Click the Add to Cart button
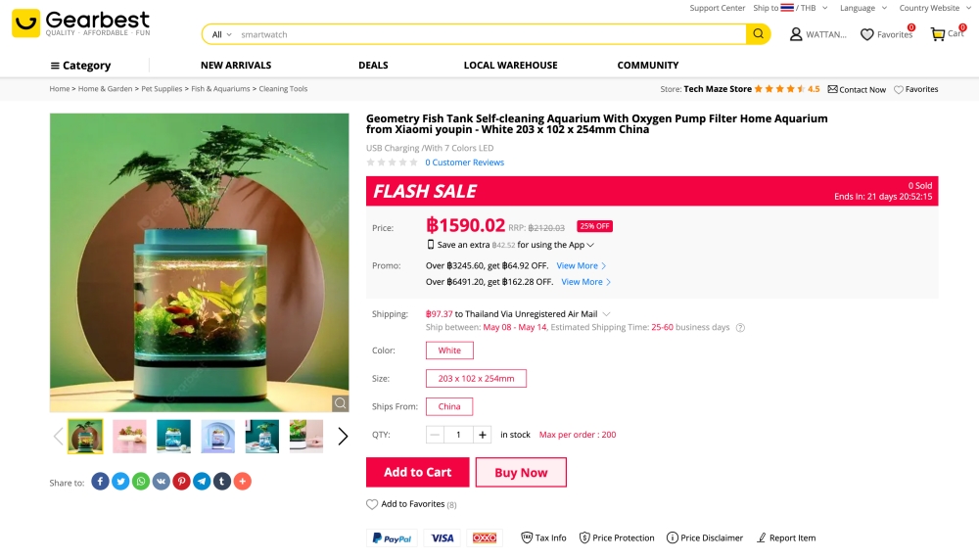 click(x=418, y=472)
